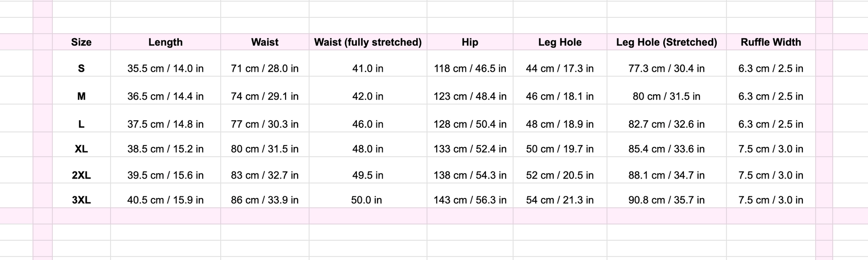868x260 pixels.
Task: Click the XL size label cell
Action: pos(81,149)
